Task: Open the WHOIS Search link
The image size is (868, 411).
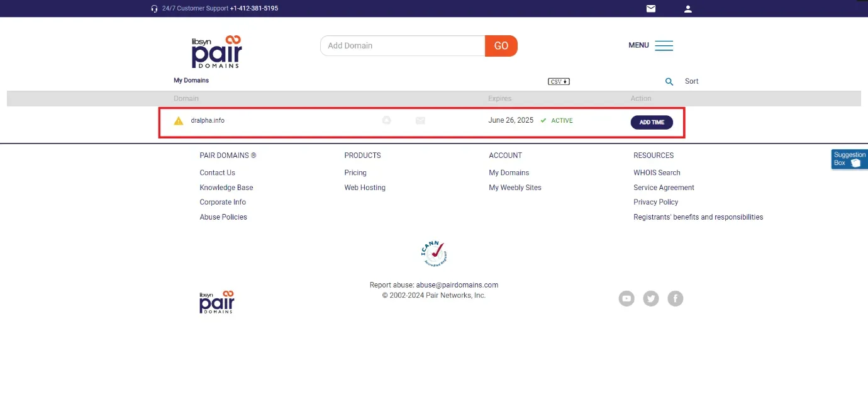Action: (x=657, y=173)
